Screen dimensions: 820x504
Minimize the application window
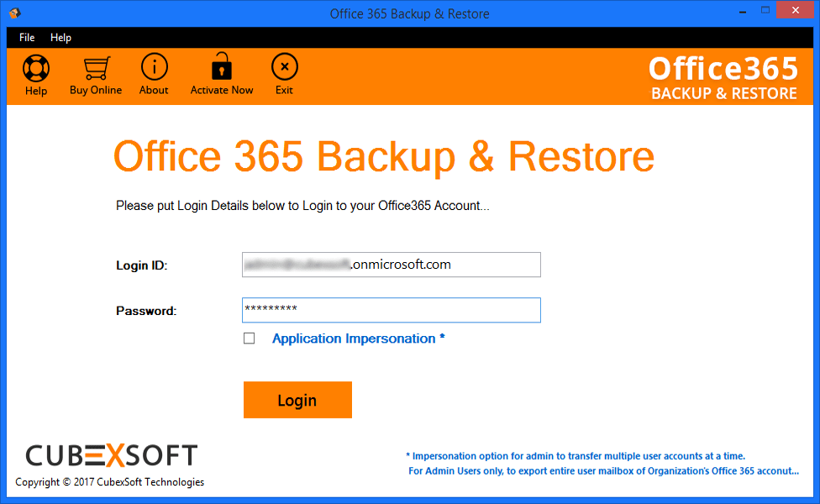(x=742, y=13)
